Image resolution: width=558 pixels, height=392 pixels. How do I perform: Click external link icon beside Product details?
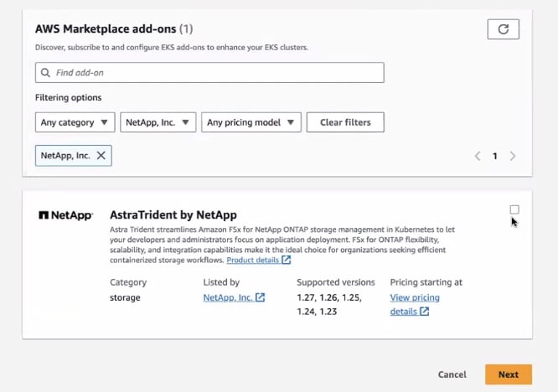[x=287, y=260]
